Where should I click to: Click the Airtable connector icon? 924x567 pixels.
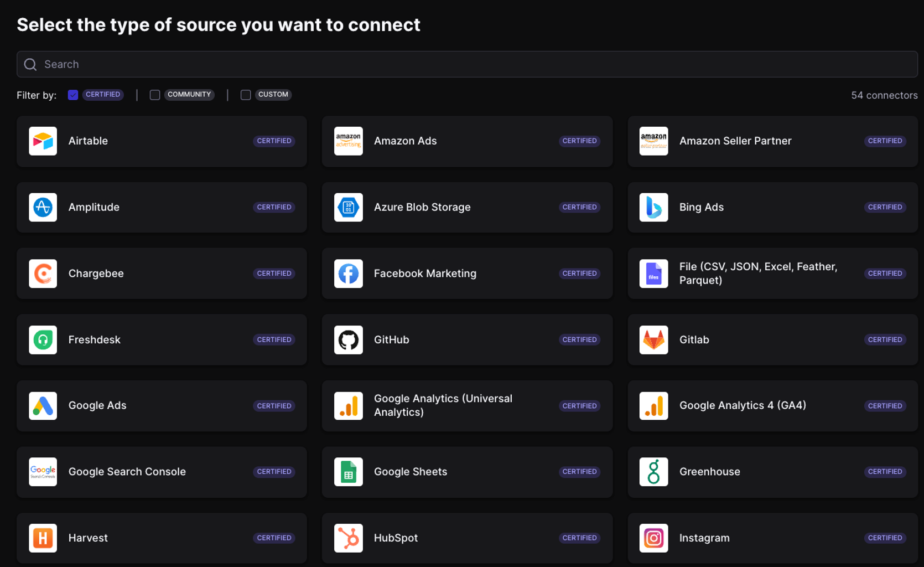pyautogui.click(x=43, y=141)
